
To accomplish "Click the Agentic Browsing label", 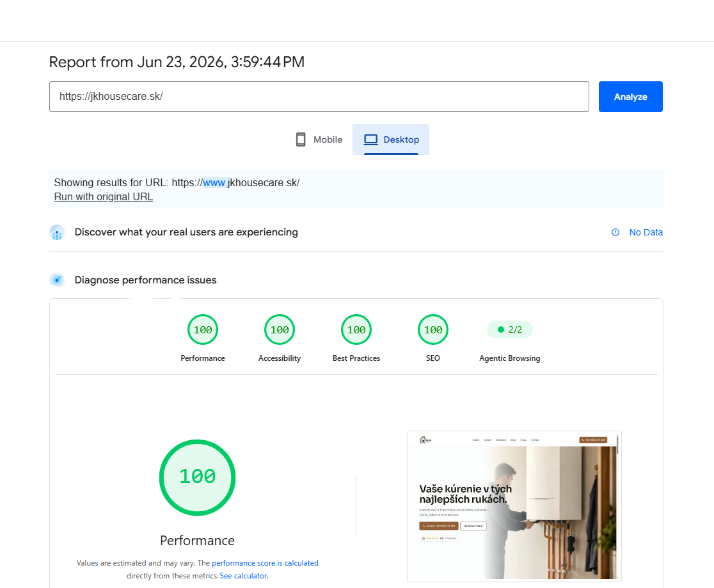I will [x=509, y=358].
